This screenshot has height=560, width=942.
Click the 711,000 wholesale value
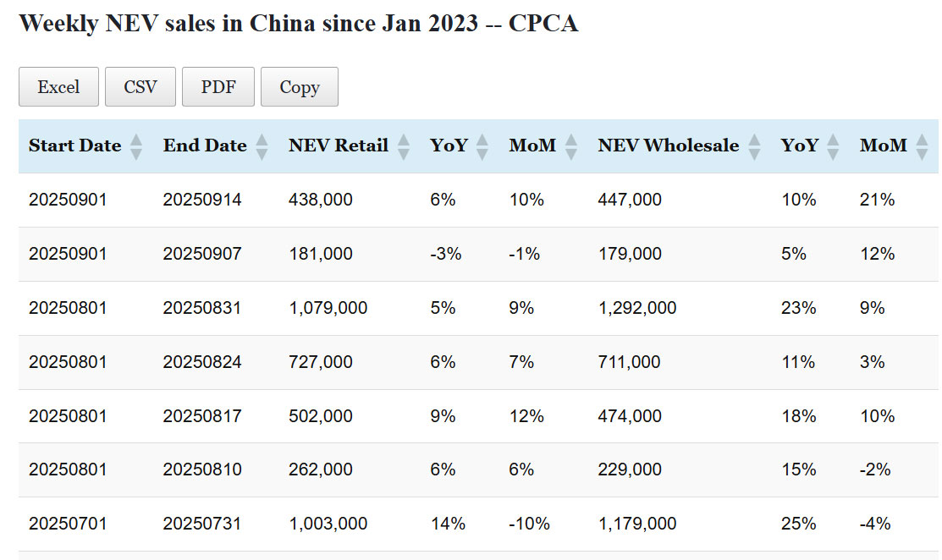pos(630,362)
